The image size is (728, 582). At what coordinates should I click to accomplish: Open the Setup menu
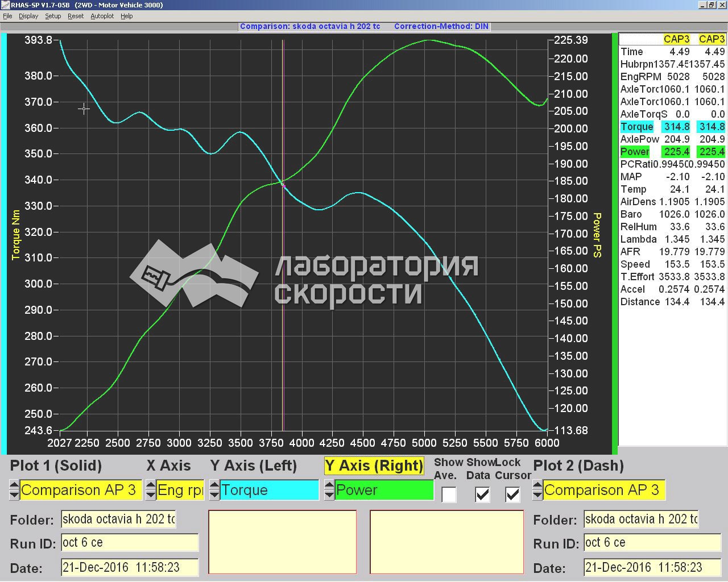53,16
